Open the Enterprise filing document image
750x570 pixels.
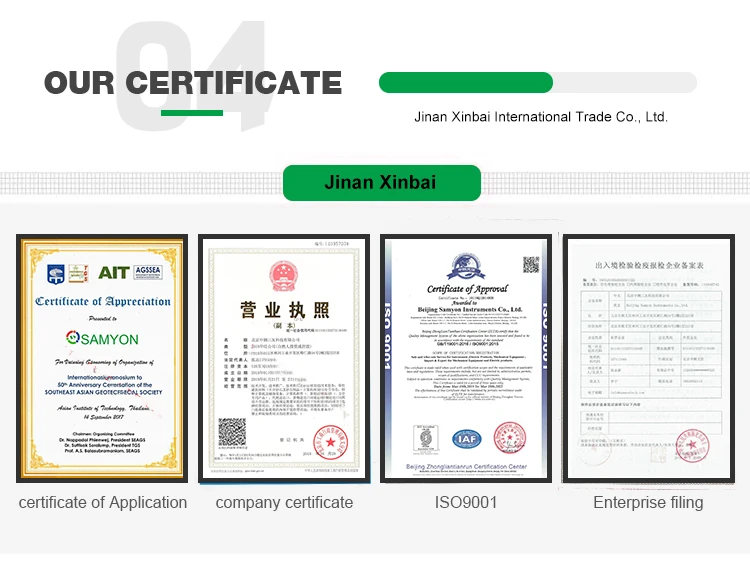(649, 358)
